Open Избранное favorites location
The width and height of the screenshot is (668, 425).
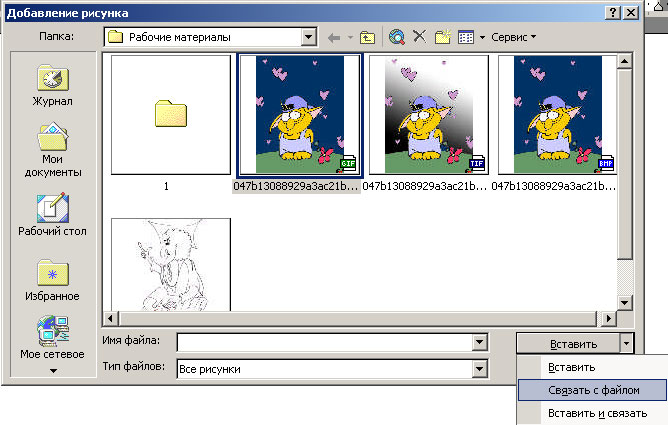click(51, 280)
